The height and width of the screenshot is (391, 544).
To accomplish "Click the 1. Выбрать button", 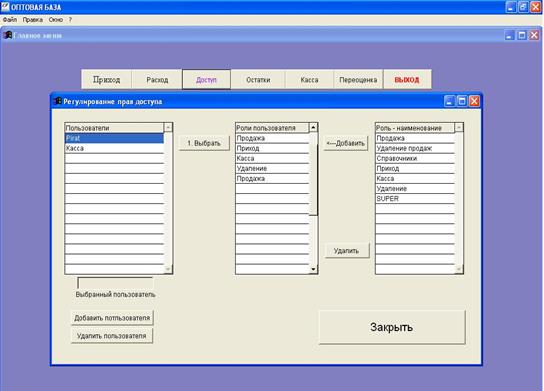I will tap(204, 143).
